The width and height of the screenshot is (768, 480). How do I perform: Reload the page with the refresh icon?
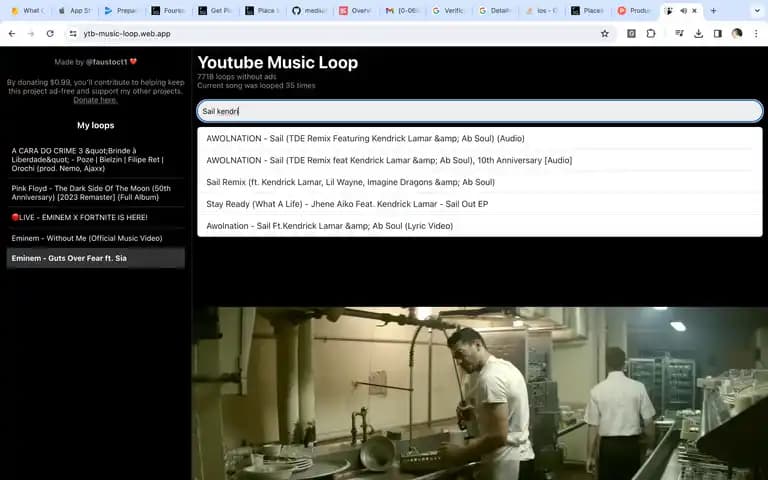pyautogui.click(x=50, y=33)
